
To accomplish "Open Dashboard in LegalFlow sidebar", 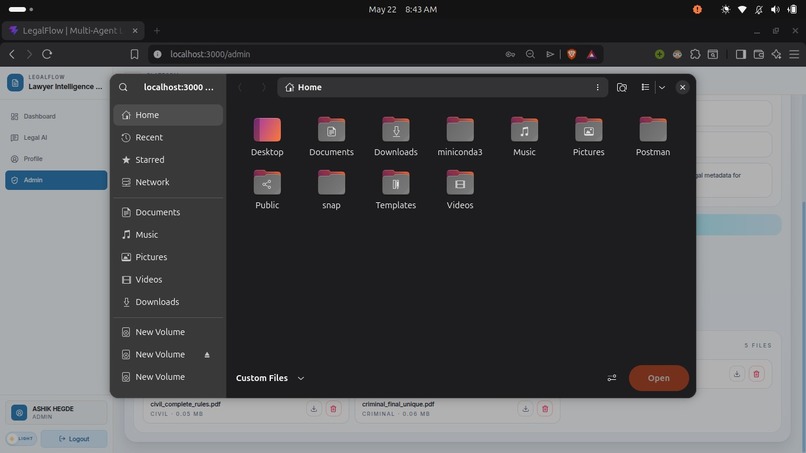I will [56, 116].
